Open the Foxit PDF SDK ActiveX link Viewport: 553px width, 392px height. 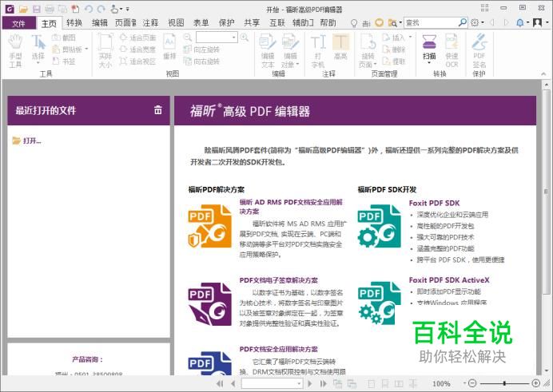click(449, 280)
